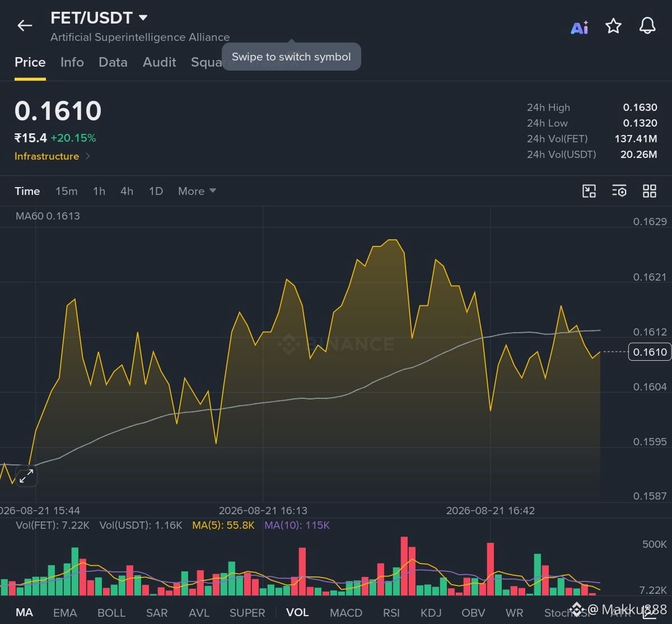Screen dimensions: 672x624
Task: Select the 1D chart interval
Action: click(156, 191)
